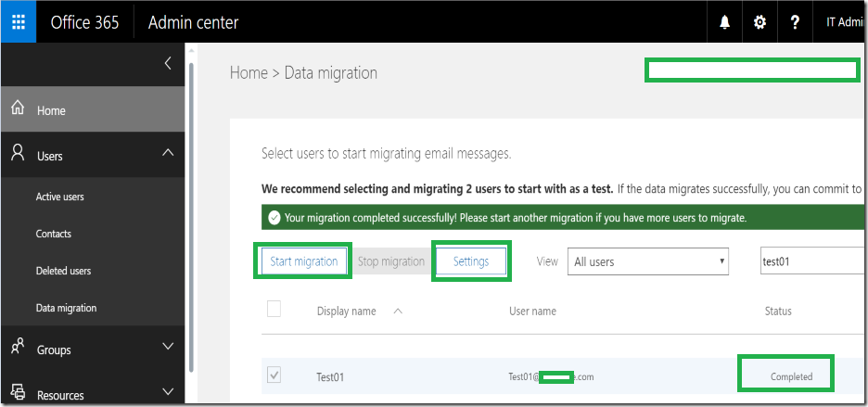This screenshot has width=868, height=407.
Task: Click the Completed status cell
Action: [791, 376]
